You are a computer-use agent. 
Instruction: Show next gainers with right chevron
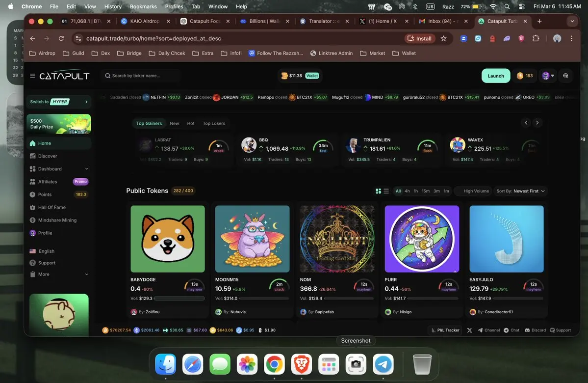click(x=537, y=123)
